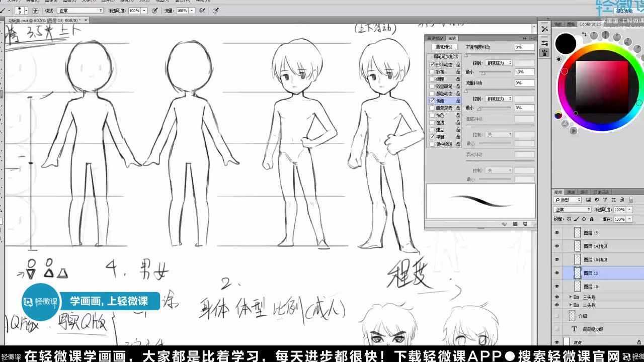Enable the 杂色 checkbox
Screen dimensions: 644x362
432,115
